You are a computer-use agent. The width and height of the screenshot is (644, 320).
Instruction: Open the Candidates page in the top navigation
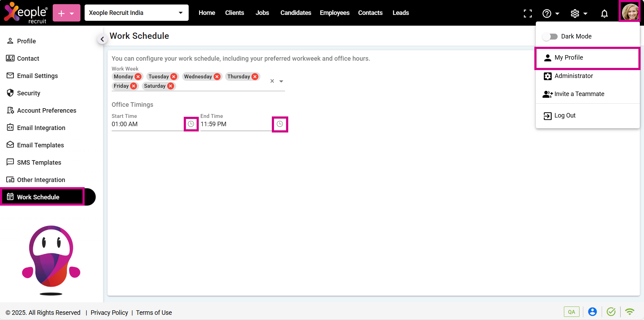point(295,13)
